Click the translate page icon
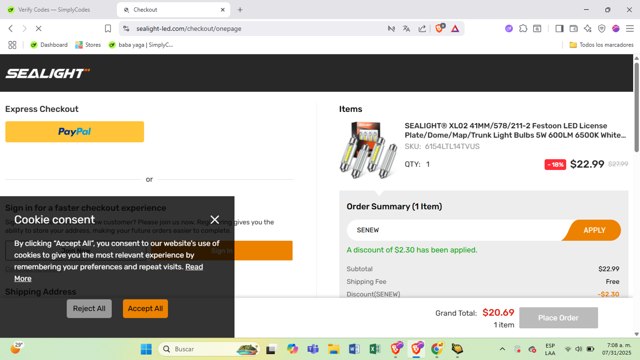The image size is (640, 360). [406, 29]
